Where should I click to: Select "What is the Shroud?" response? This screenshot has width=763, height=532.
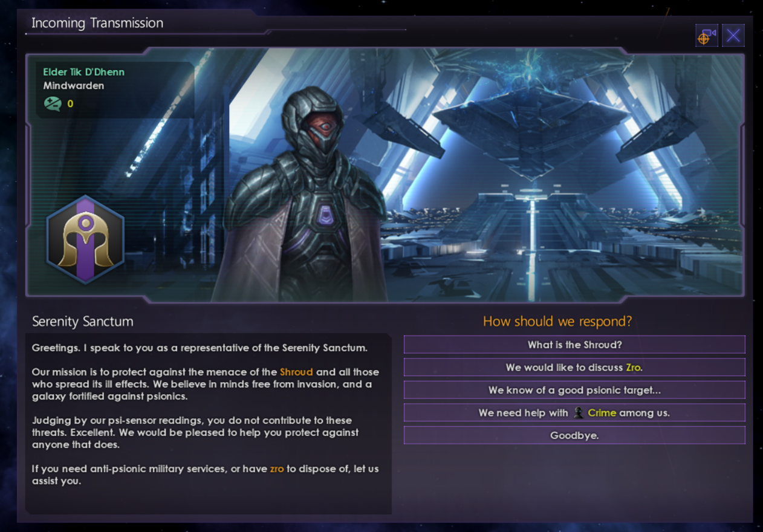(574, 345)
